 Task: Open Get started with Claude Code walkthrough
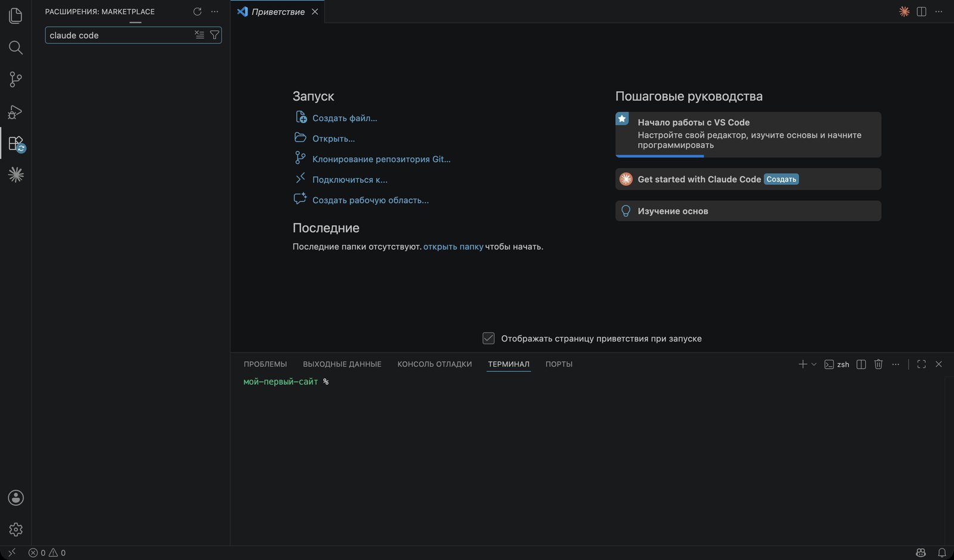[748, 179]
